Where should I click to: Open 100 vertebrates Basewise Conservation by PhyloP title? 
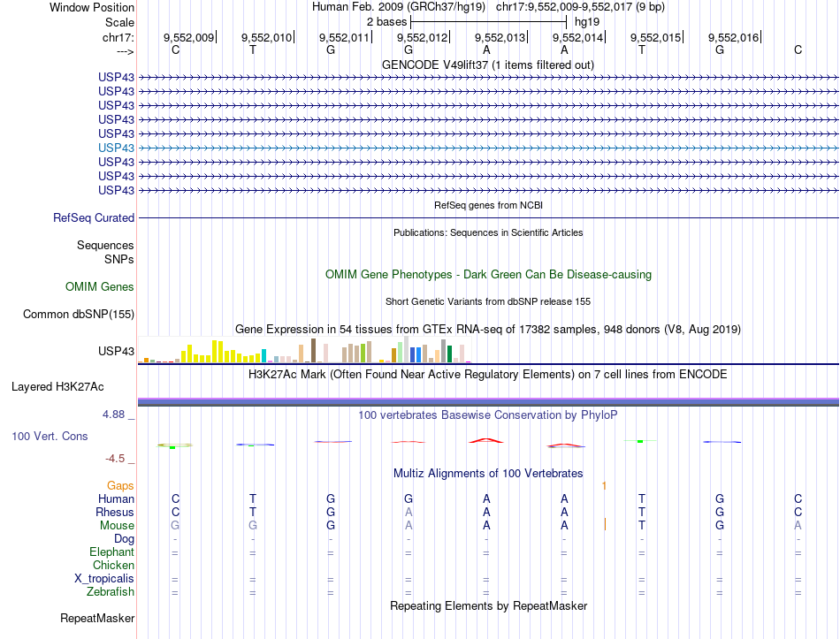488,415
